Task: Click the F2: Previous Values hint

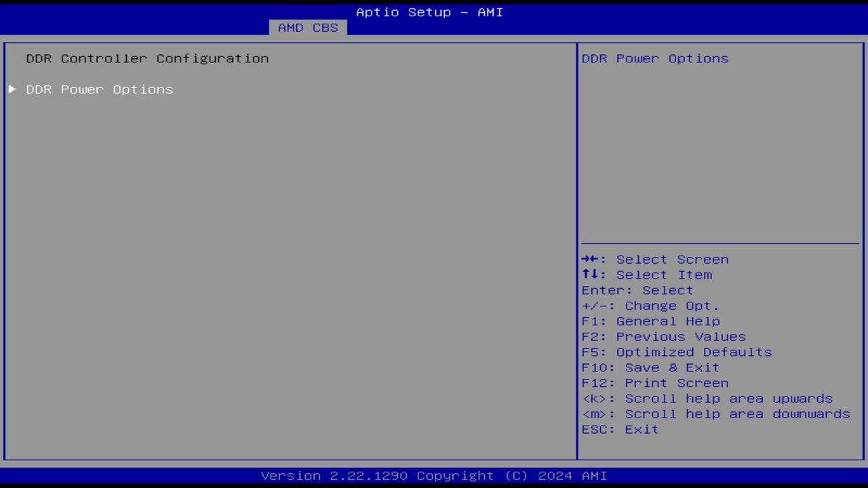Action: pos(664,337)
